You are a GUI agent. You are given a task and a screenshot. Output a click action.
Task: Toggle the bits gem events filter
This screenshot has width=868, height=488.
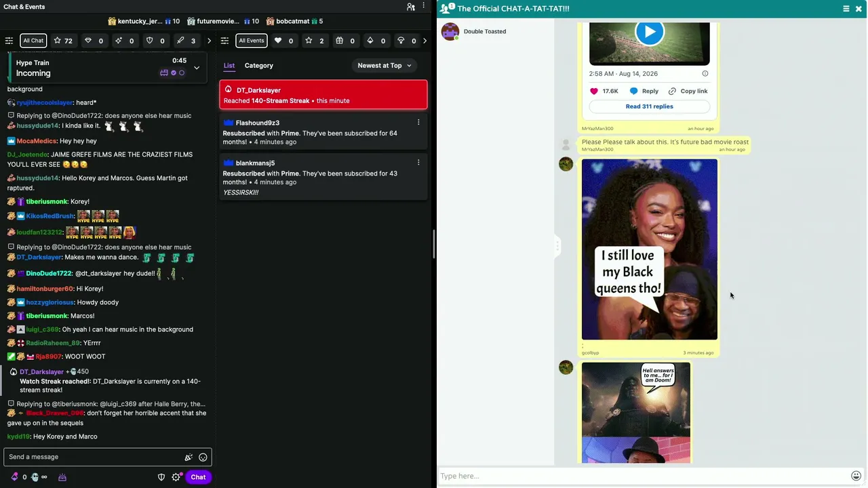[x=376, y=41]
